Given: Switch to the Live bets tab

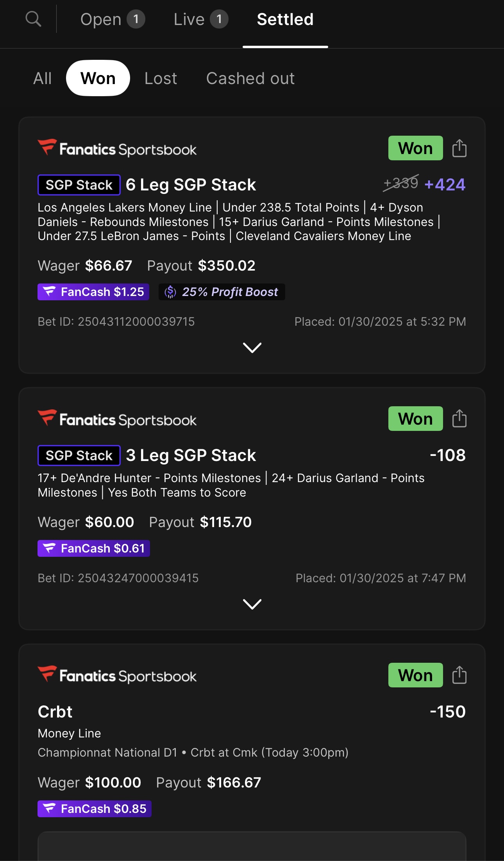Looking at the screenshot, I should point(200,19).
